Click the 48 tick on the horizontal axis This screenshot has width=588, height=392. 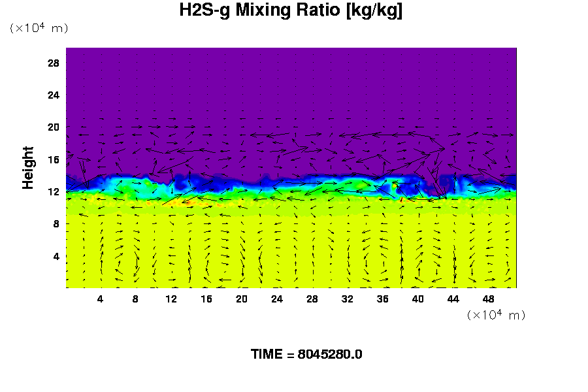click(488, 299)
